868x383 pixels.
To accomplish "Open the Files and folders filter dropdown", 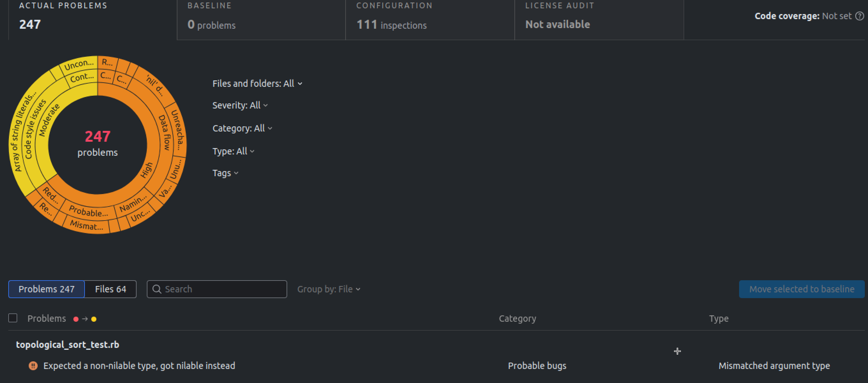I will (x=257, y=84).
